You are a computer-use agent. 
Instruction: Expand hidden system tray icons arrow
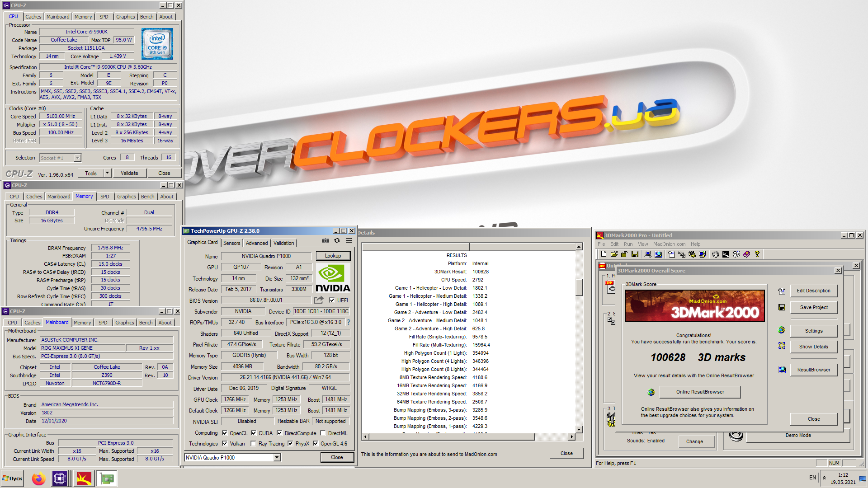click(x=824, y=478)
